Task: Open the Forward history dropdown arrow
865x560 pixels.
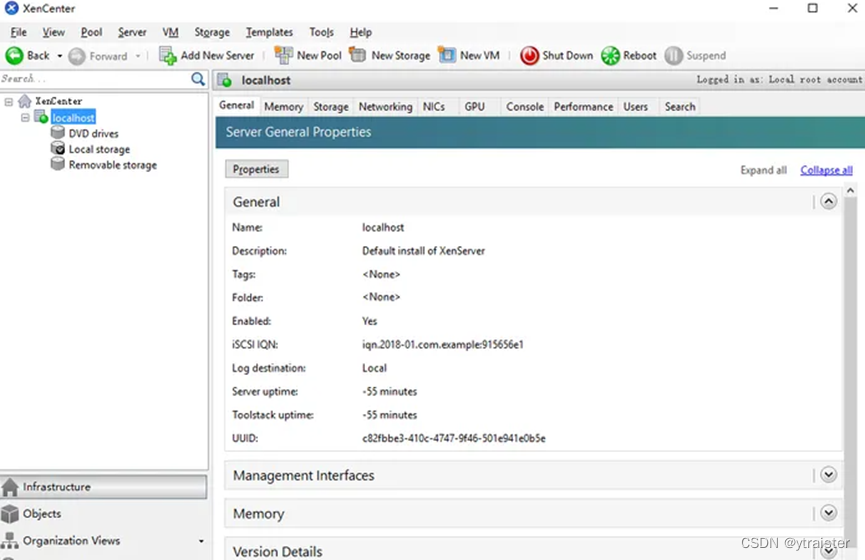Action: click(138, 56)
